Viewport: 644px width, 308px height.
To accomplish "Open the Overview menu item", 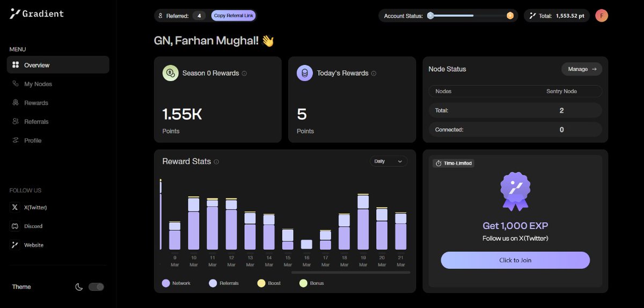I will click(x=58, y=65).
